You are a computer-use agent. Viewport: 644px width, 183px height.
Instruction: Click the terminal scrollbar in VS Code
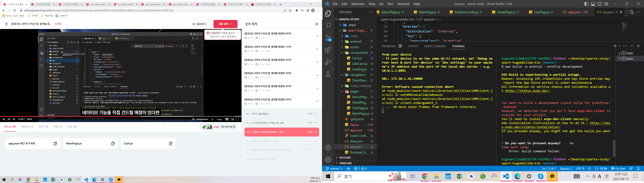[614, 148]
